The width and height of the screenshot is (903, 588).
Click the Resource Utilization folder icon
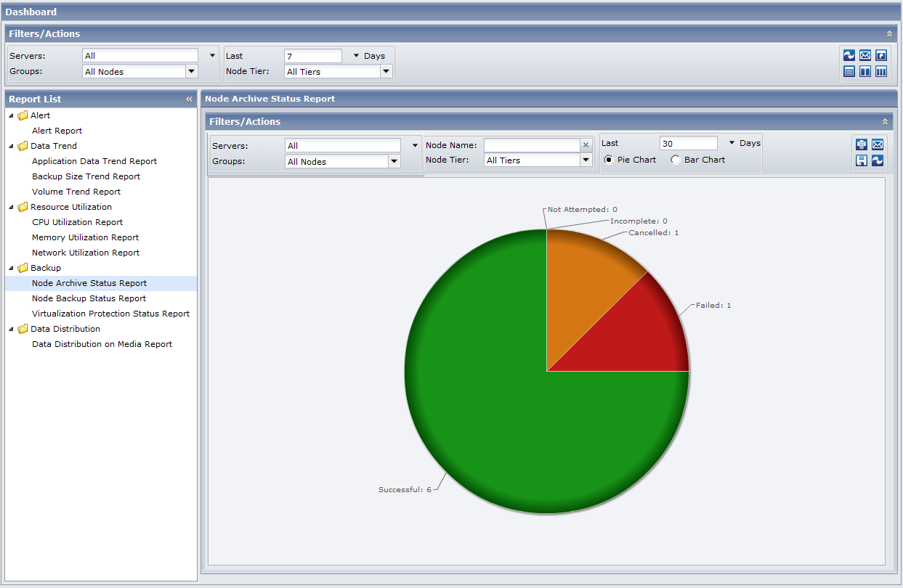[23, 207]
